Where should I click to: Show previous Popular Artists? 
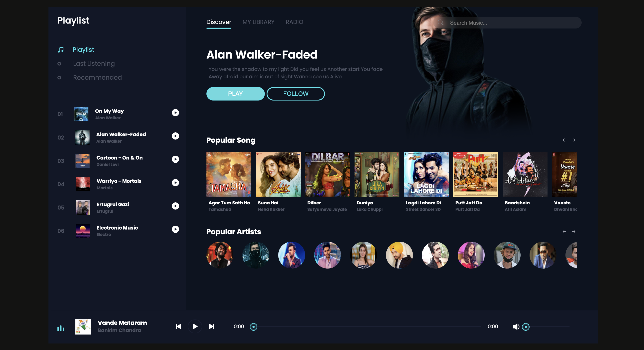(x=564, y=232)
